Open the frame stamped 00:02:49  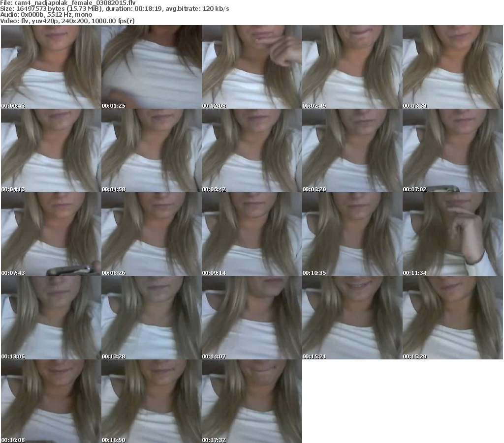tap(352, 67)
